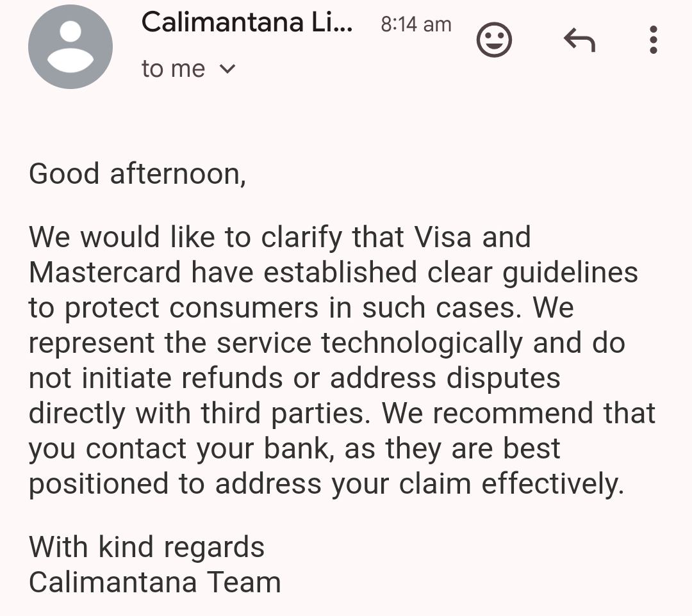692x616 pixels.
Task: Click the "Calimantana Team" signature
Action: (x=155, y=583)
